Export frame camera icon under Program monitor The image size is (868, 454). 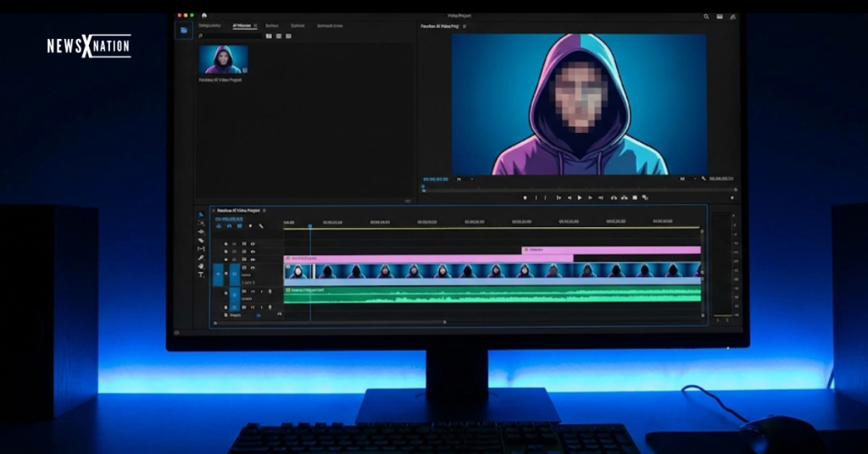635,197
